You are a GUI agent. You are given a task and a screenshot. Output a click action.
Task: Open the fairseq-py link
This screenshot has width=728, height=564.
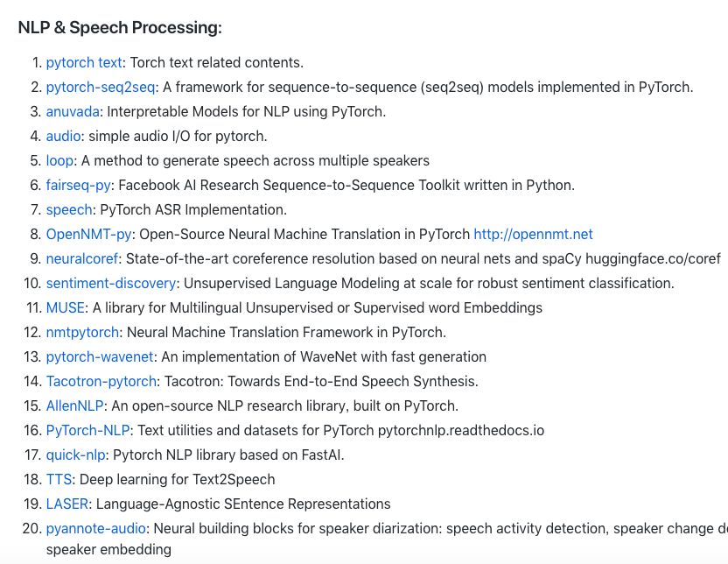(x=80, y=186)
